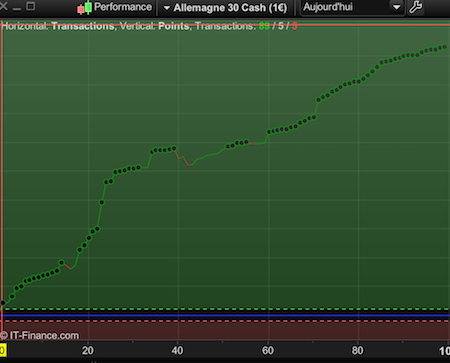This screenshot has width=450, height=363.
Task: Click the first data point at origin
Action: coord(3,303)
